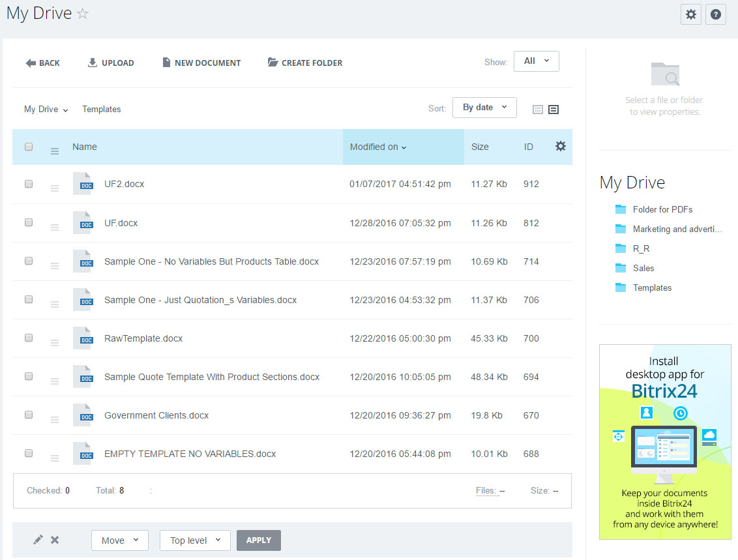Image resolution: width=738 pixels, height=560 pixels.
Task: Tick the checkbox for RawTemplate.docx
Action: pyautogui.click(x=29, y=338)
